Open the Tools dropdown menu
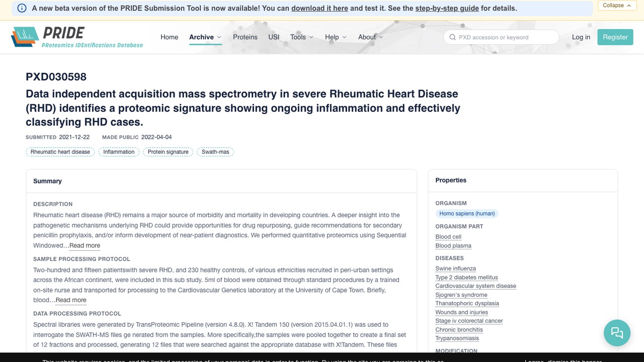 [x=302, y=37]
